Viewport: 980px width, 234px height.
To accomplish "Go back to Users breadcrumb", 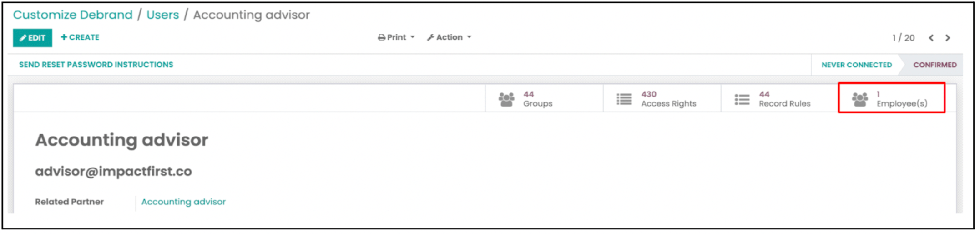I will coord(163,15).
